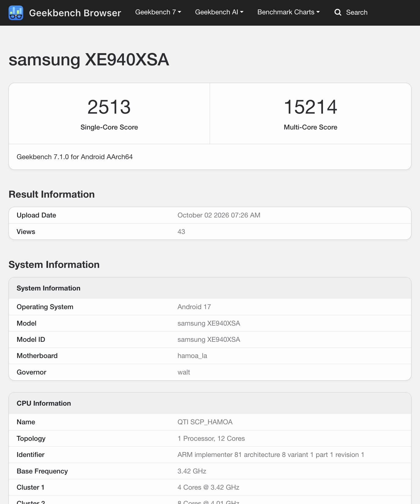The width and height of the screenshot is (420, 504).
Task: Select the Android 17 operating system value
Action: (194, 307)
